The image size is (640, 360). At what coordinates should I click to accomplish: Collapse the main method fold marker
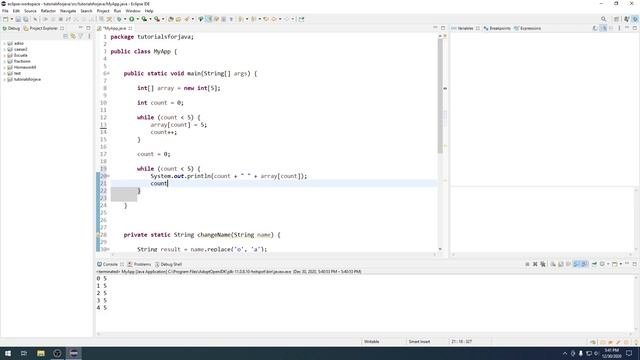(x=109, y=73)
